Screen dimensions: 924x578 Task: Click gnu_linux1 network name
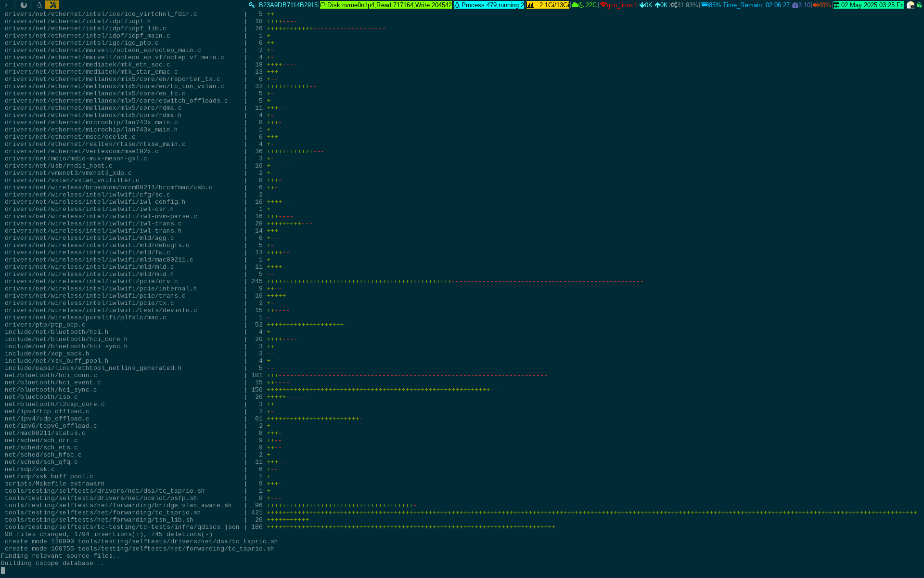click(x=622, y=5)
